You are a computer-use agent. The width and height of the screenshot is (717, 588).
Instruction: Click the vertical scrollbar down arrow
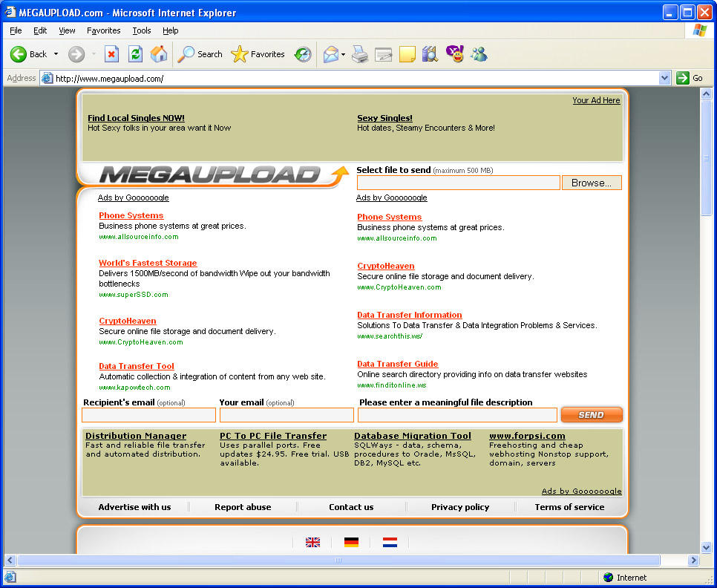(706, 547)
